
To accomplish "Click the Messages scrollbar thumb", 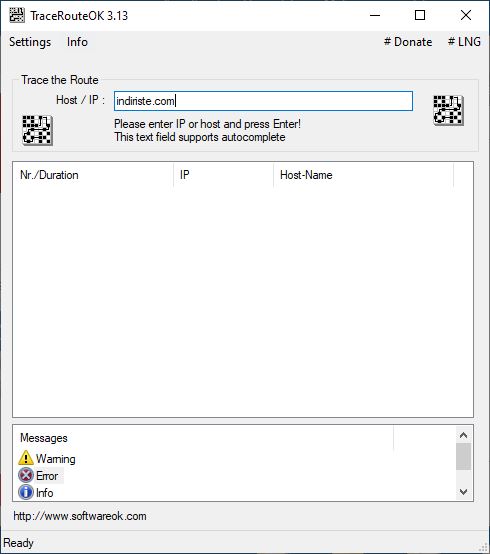I will tap(464, 456).
